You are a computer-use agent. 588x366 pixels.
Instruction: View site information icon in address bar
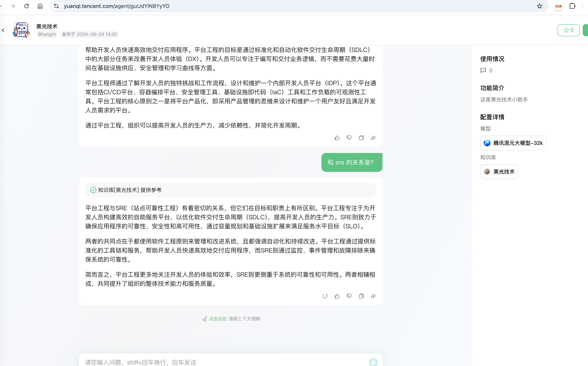click(x=57, y=6)
